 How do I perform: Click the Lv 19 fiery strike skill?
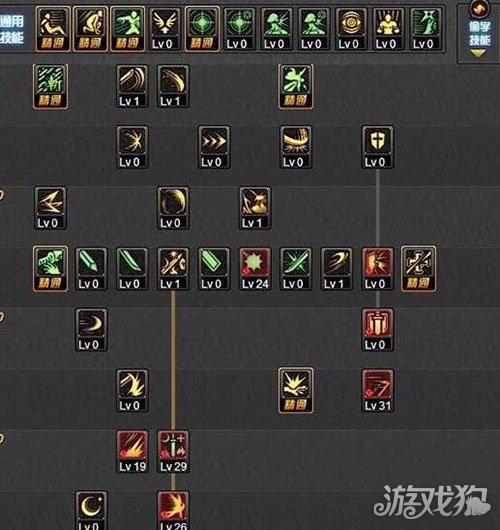point(132,452)
